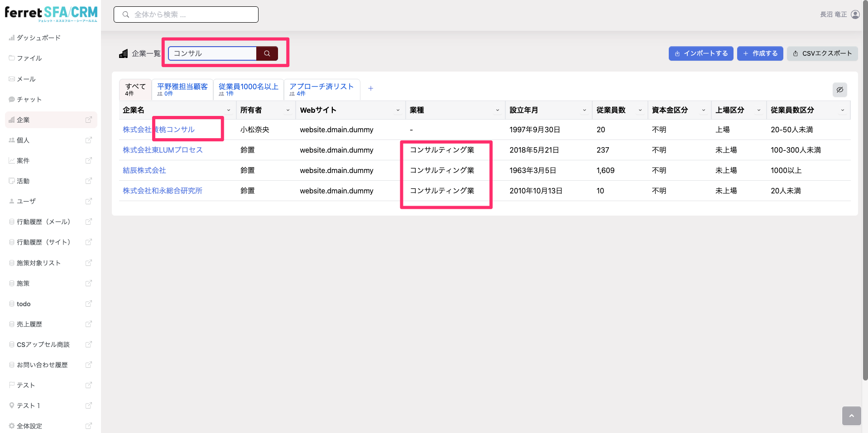Open 個人 external link icon

pos(89,140)
